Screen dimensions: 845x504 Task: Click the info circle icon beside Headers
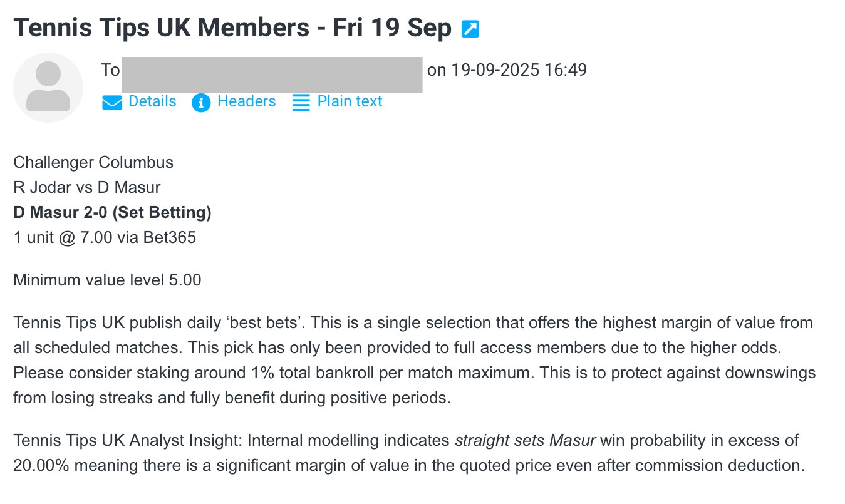(x=201, y=103)
